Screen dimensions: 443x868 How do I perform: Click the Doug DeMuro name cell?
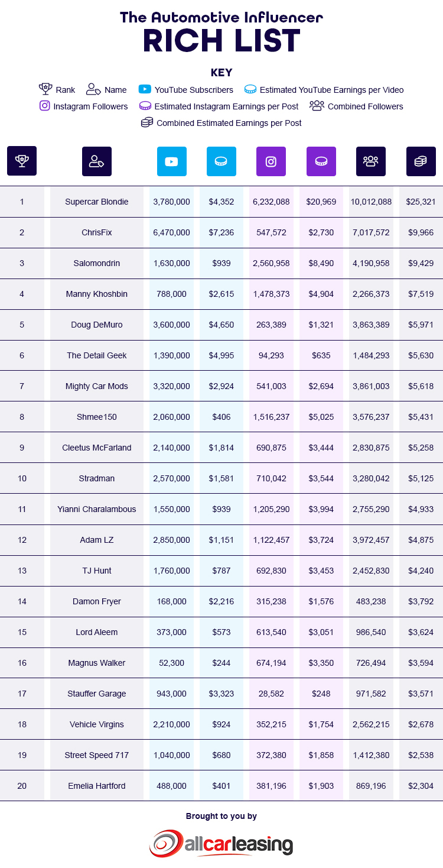[97, 325]
